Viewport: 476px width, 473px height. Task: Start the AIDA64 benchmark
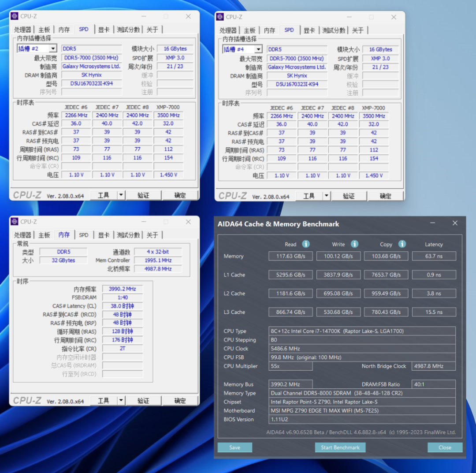(340, 447)
